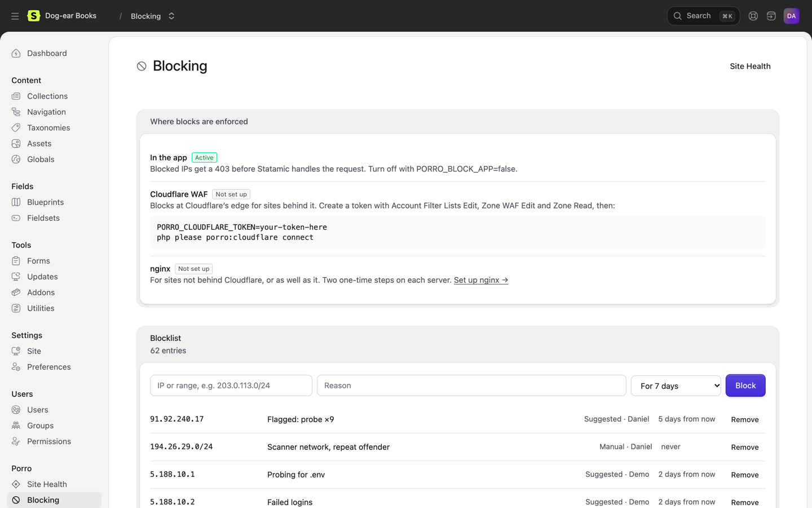This screenshot has width=812, height=508.
Task: Click the Site Health link at top right
Action: click(749, 67)
